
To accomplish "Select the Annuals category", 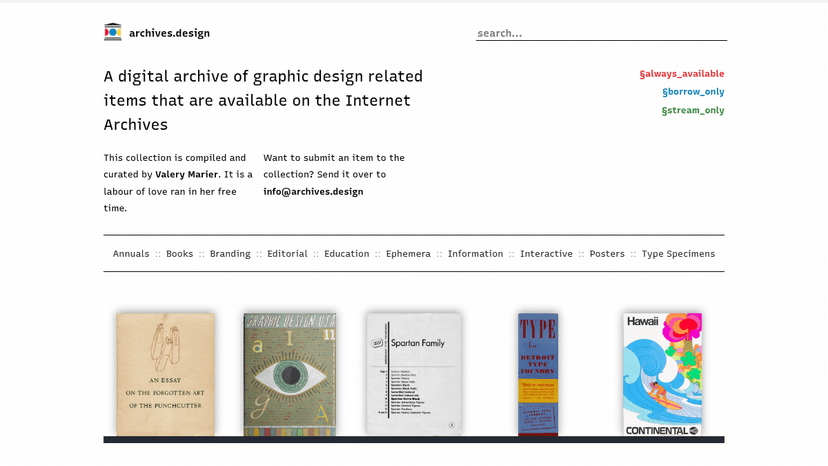I will pos(131,254).
